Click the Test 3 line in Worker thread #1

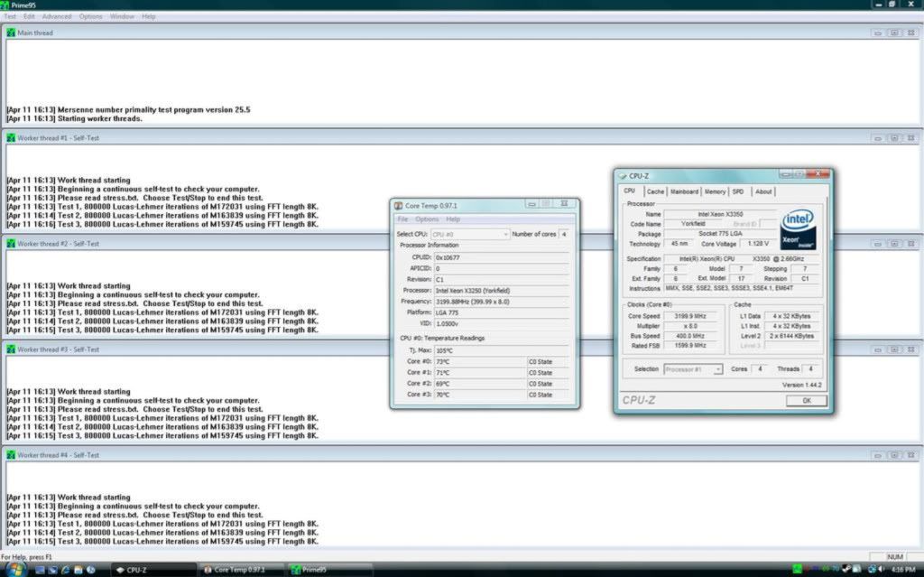click(x=162, y=224)
